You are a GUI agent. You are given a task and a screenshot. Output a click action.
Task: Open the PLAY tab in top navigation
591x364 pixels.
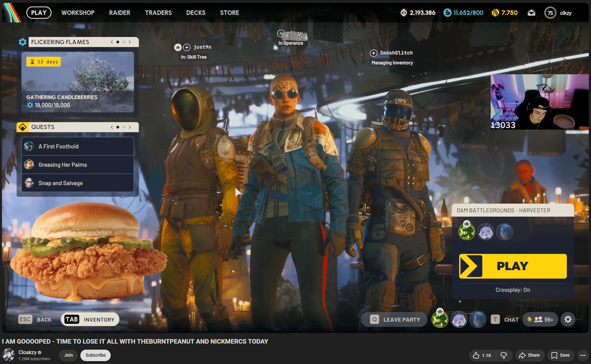pos(39,13)
